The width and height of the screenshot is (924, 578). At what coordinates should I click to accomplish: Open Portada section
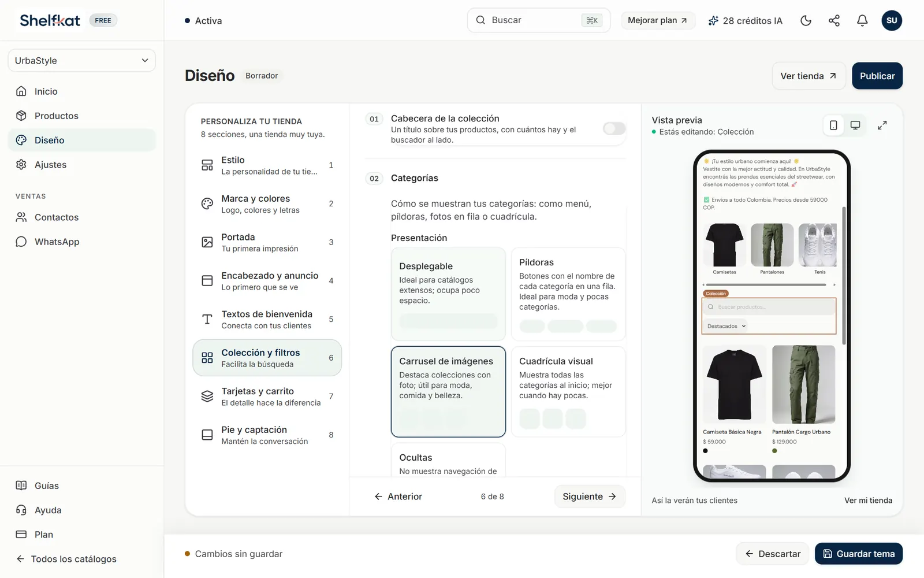click(267, 242)
